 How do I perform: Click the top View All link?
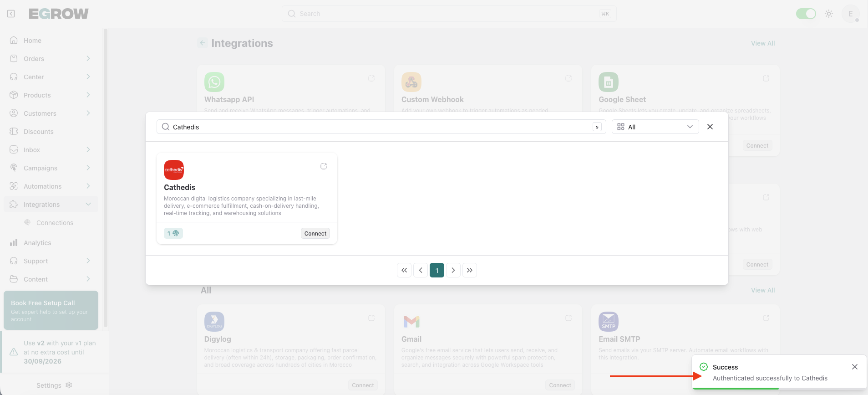[x=763, y=43]
